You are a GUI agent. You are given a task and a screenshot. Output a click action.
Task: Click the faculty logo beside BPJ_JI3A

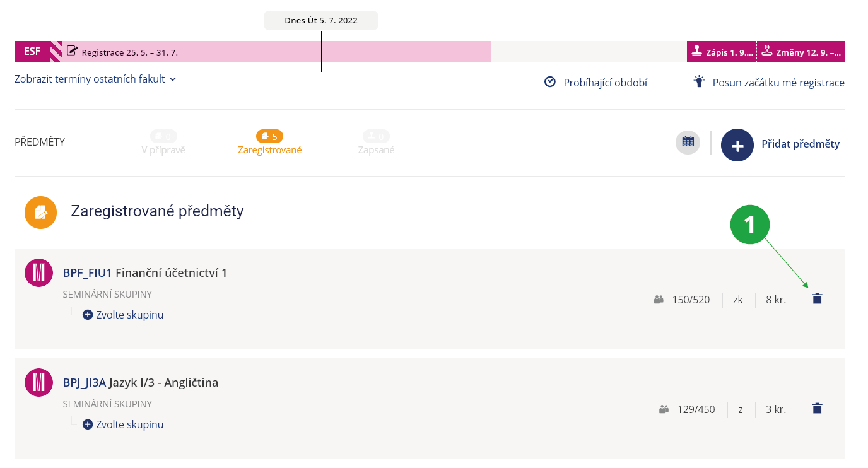click(x=38, y=382)
